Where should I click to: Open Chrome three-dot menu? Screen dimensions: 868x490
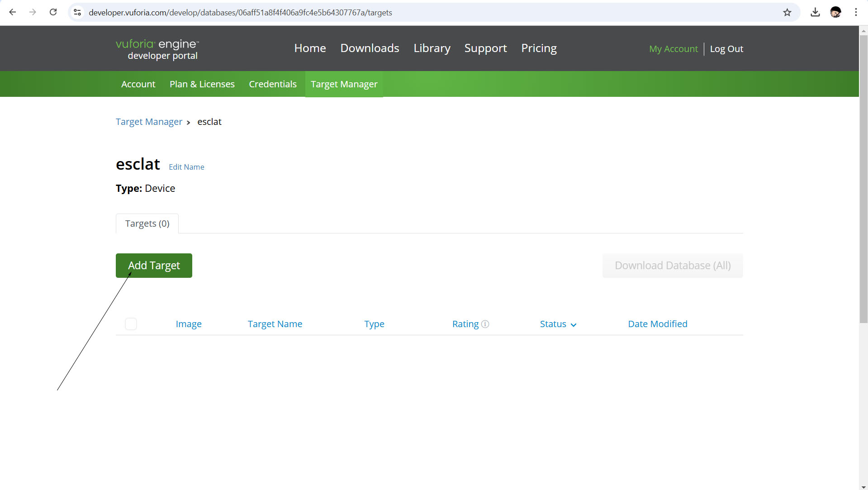[x=856, y=12]
